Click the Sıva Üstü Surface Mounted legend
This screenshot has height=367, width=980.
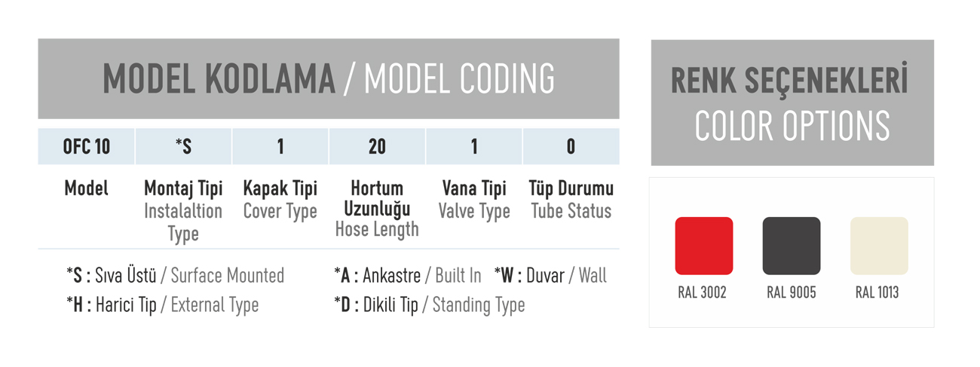[176, 276]
